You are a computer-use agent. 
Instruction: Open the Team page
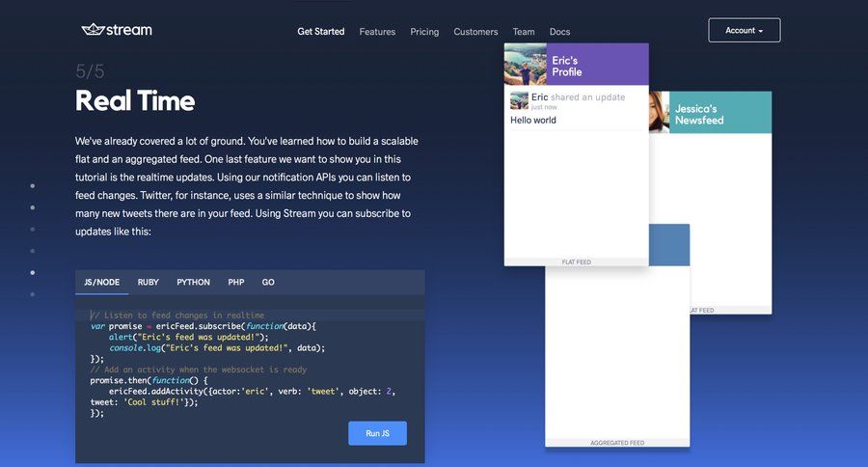tap(523, 32)
